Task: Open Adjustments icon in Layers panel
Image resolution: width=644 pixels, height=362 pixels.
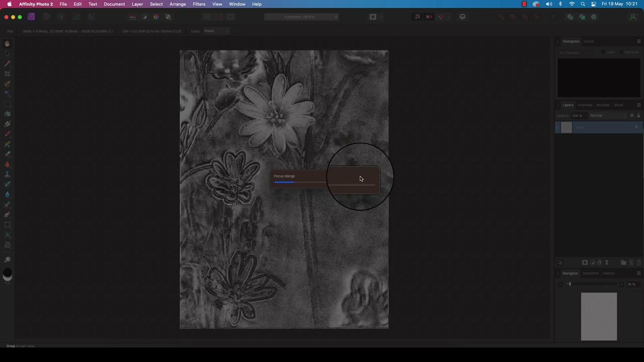Action: pos(592,262)
